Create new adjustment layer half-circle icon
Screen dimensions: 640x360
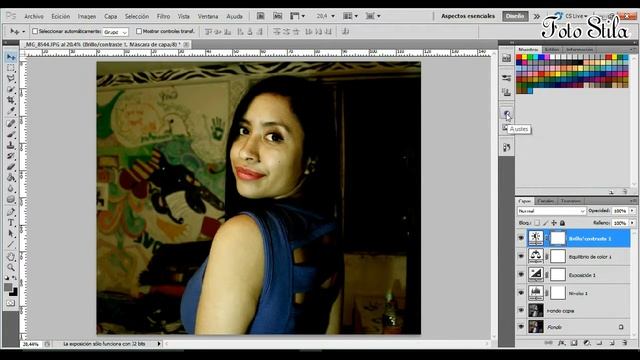pyautogui.click(x=587, y=343)
